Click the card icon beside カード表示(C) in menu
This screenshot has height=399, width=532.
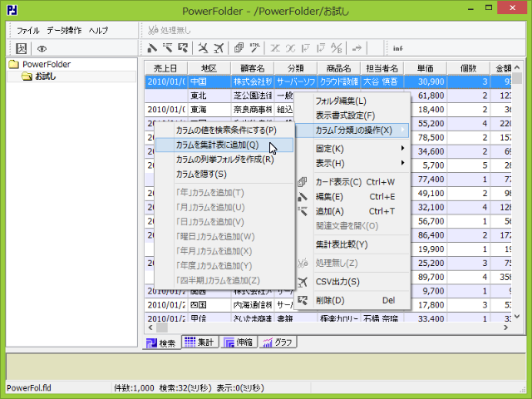tap(303, 182)
